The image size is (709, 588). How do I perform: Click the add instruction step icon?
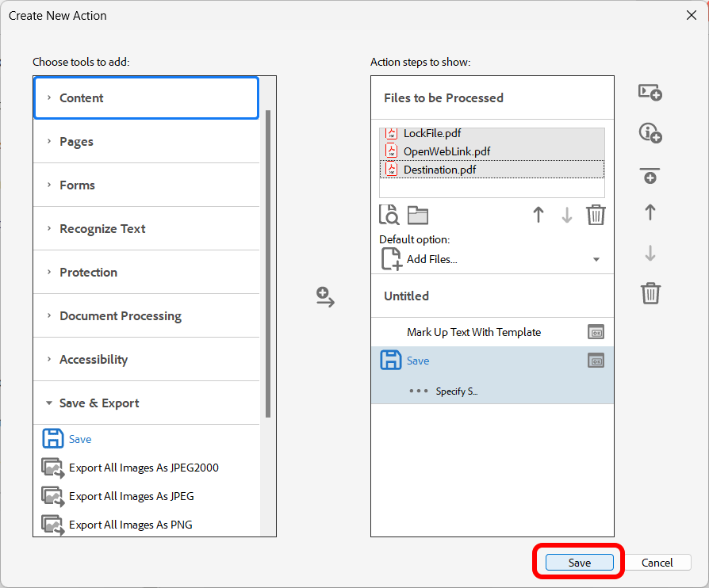click(x=650, y=133)
